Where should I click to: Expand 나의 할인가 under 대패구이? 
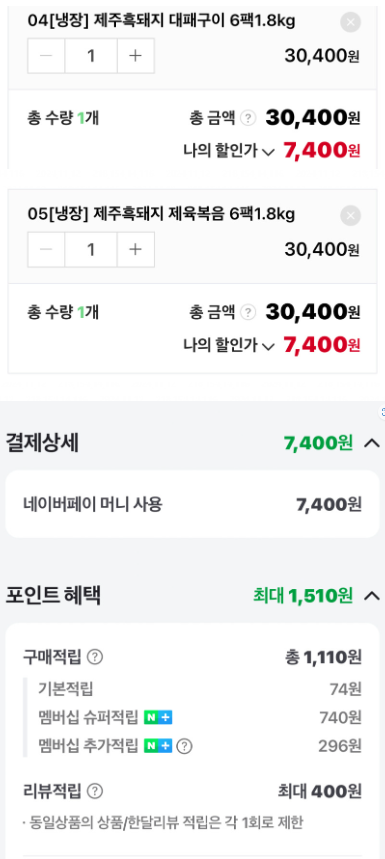(x=229, y=151)
